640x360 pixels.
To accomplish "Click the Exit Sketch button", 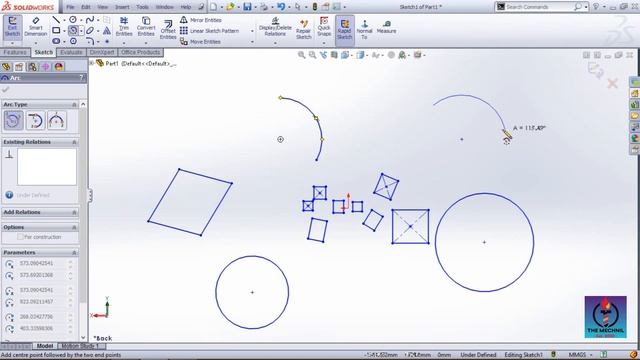I will pos(13,28).
